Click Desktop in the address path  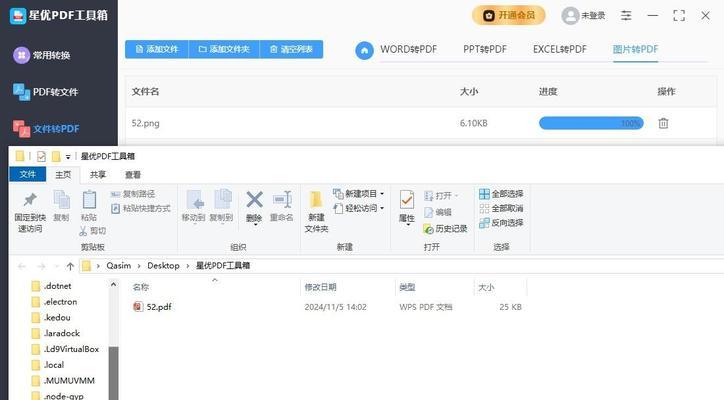point(163,266)
